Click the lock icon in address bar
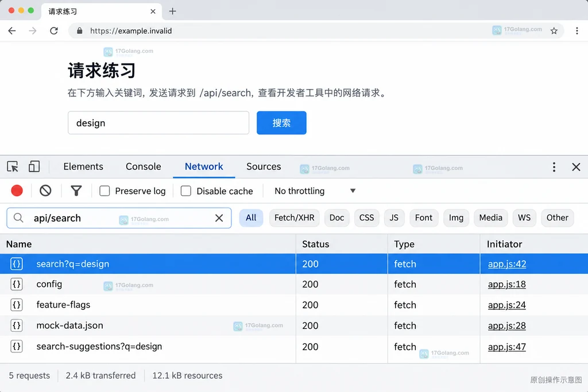Screen dimensions: 588x392 coord(79,31)
